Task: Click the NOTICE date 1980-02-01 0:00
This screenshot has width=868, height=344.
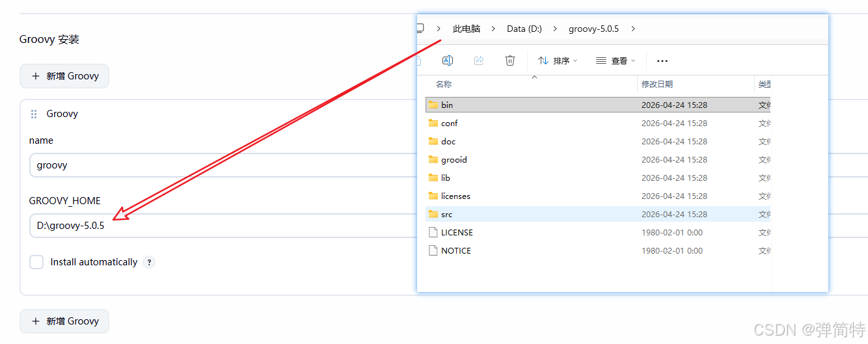Action: click(672, 250)
